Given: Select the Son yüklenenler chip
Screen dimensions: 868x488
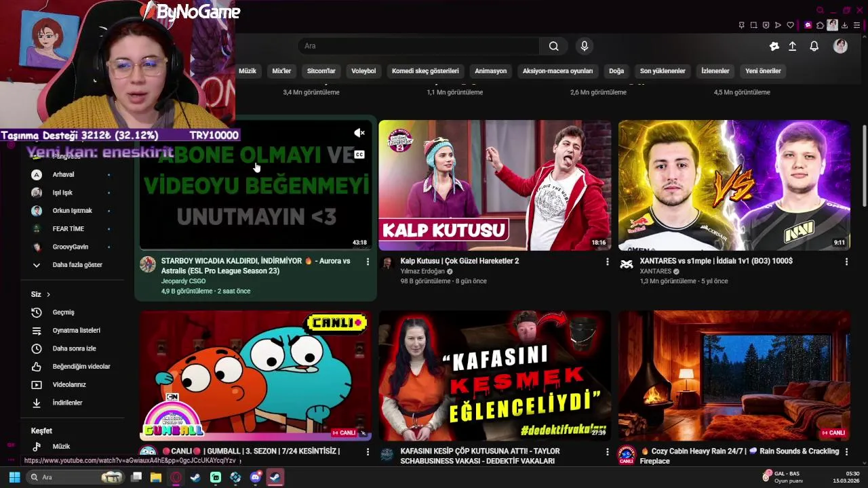Looking at the screenshot, I should pyautogui.click(x=663, y=71).
